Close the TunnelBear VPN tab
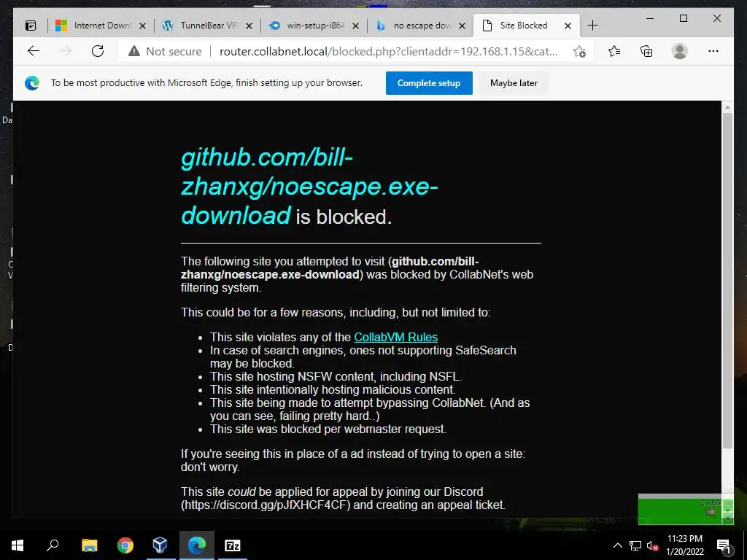This screenshot has width=747, height=560. [x=249, y=26]
